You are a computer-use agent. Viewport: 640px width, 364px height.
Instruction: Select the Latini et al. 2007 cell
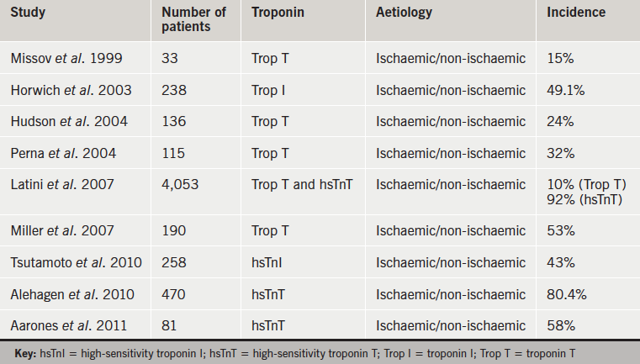click(x=64, y=183)
